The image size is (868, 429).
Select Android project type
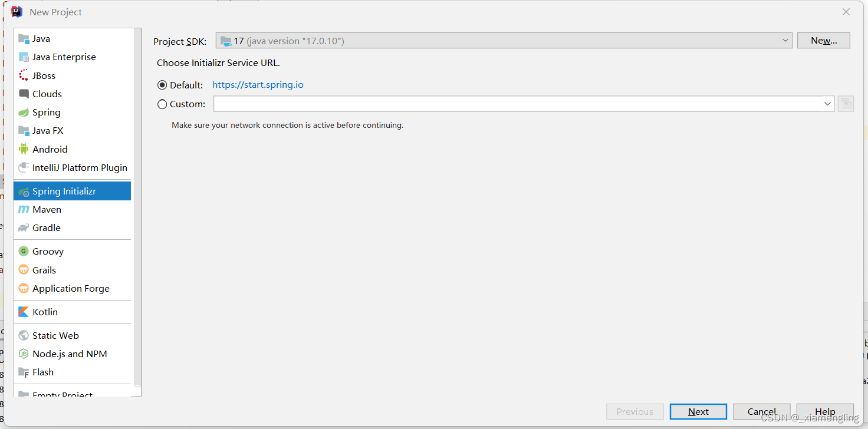(72, 149)
